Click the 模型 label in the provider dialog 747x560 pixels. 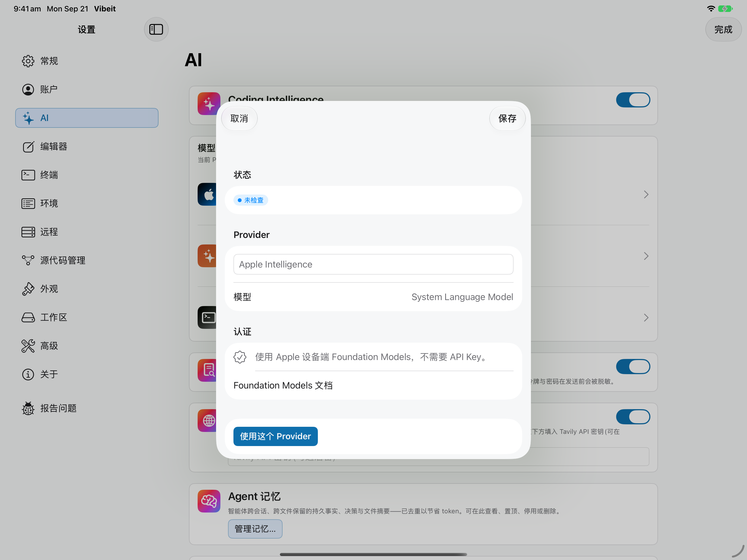[x=242, y=297]
